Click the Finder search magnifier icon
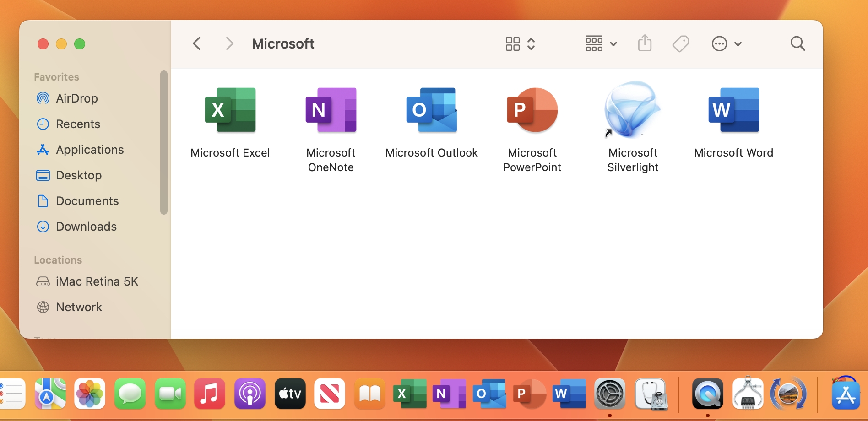The image size is (868, 421). [x=798, y=44]
